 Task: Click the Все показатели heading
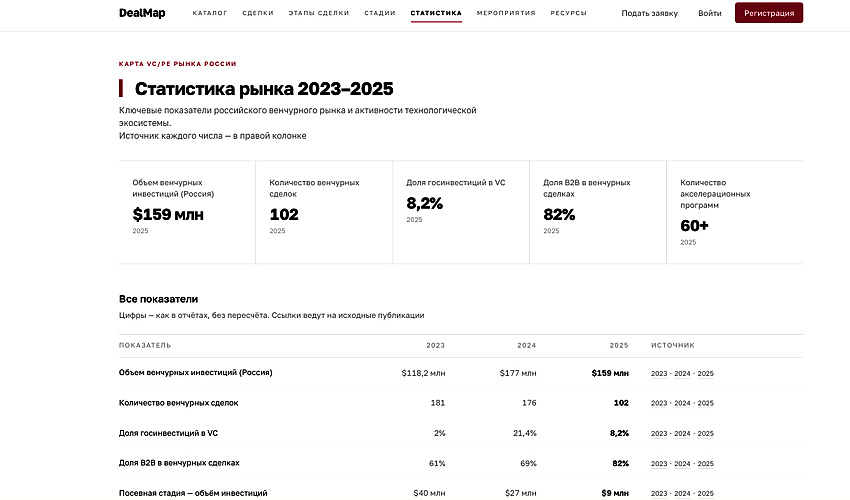(158, 299)
